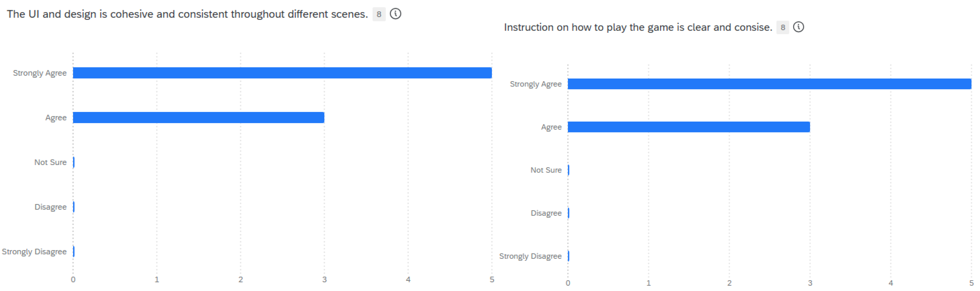Click Agree label in Instruction chart

tap(551, 127)
